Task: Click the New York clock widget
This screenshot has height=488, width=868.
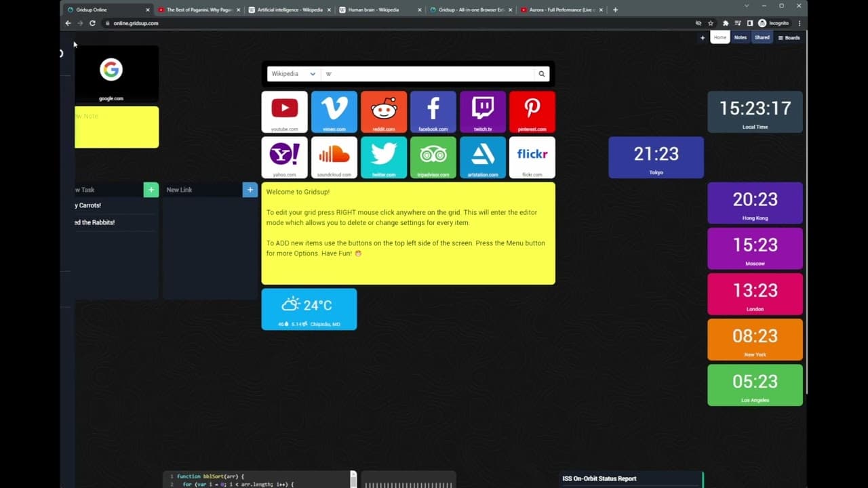Action: point(755,339)
